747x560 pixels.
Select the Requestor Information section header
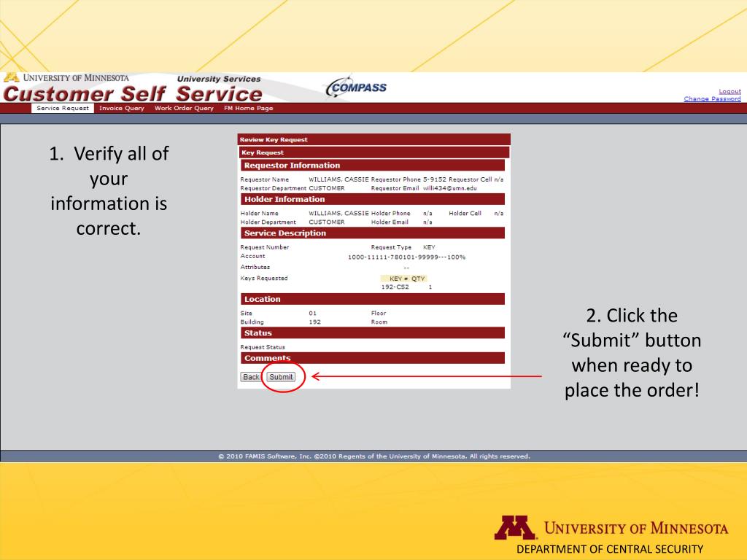373,166
